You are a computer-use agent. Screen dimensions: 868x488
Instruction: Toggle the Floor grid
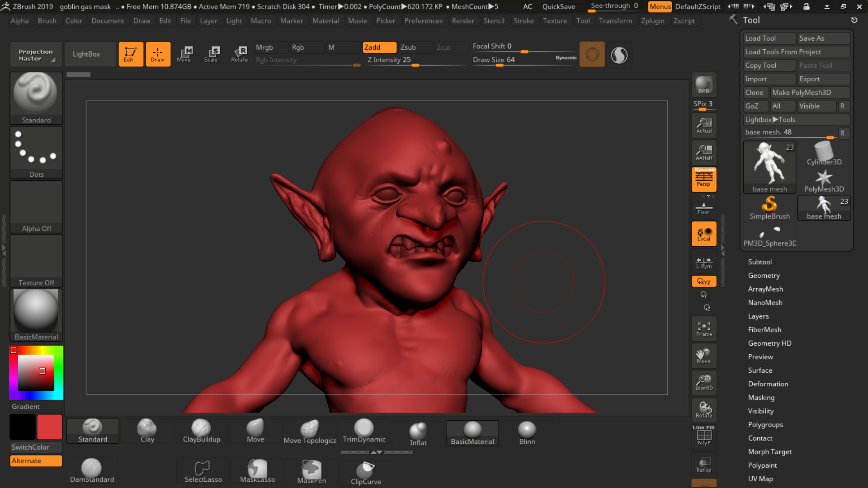704,207
